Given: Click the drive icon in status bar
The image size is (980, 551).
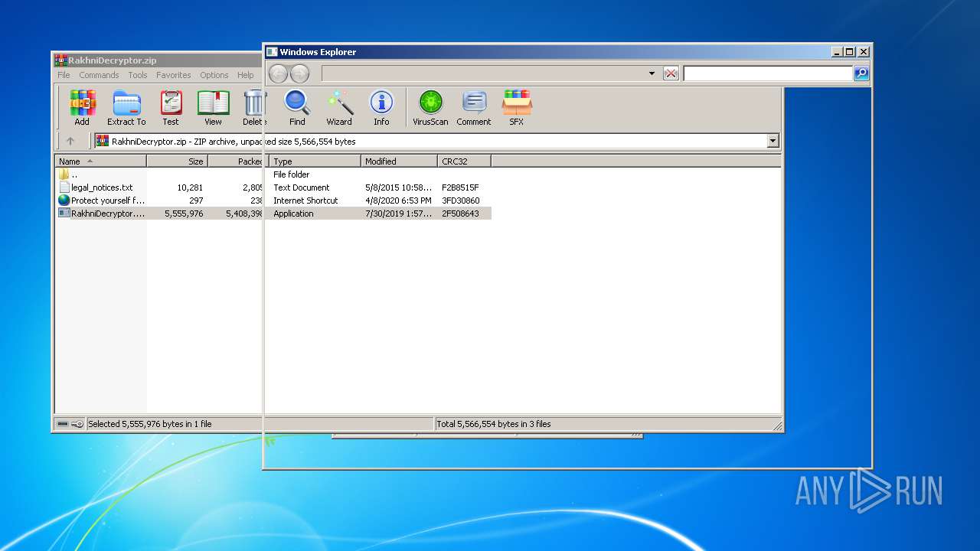Looking at the screenshot, I should (x=63, y=424).
